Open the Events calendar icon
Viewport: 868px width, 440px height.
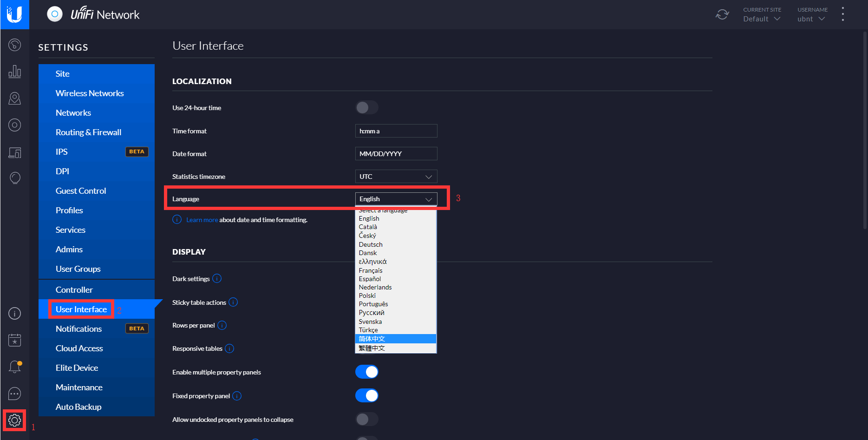click(x=14, y=340)
